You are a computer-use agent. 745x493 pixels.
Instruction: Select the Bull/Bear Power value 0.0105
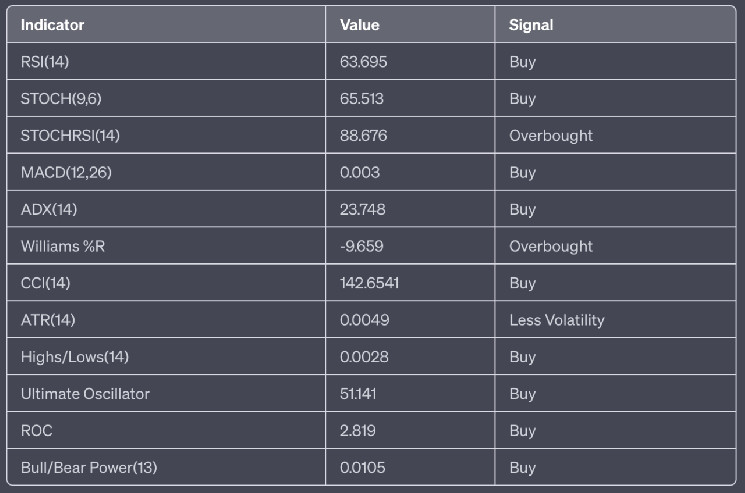click(363, 468)
